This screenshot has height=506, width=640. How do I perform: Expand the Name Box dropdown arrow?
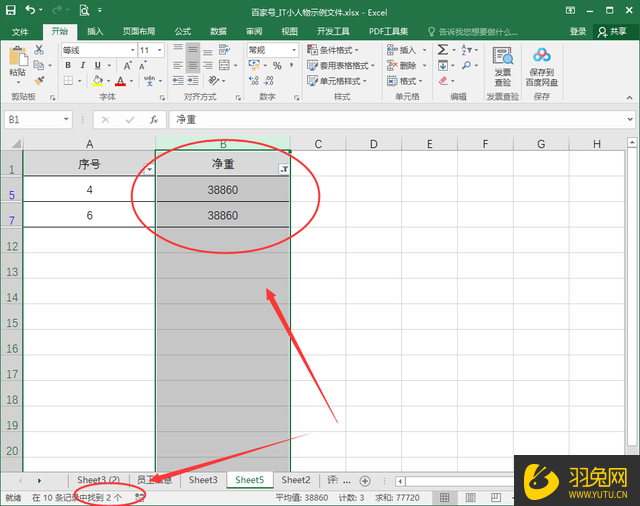pos(66,120)
